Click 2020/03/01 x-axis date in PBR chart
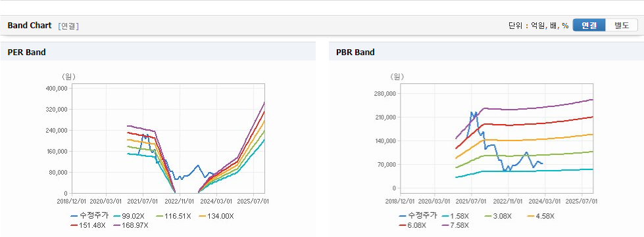The width and height of the screenshot is (644, 237). coord(435,202)
